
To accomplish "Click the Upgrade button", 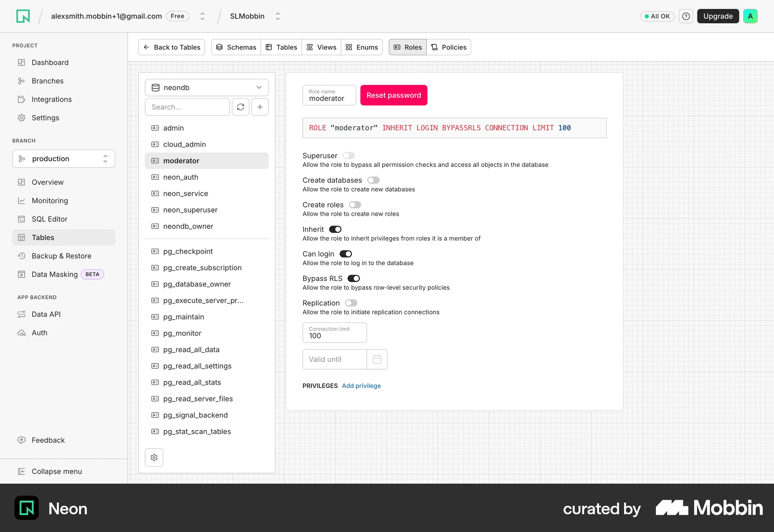I will tap(718, 16).
